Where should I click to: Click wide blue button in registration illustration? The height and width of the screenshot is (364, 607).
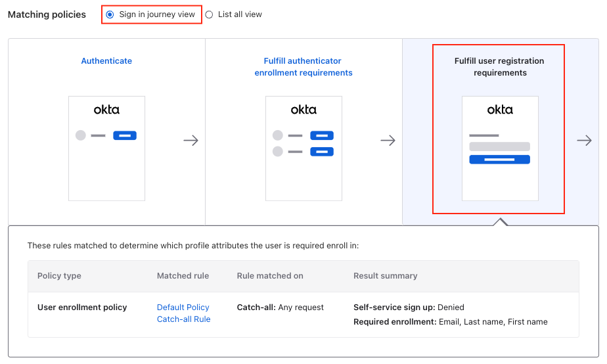(x=499, y=160)
